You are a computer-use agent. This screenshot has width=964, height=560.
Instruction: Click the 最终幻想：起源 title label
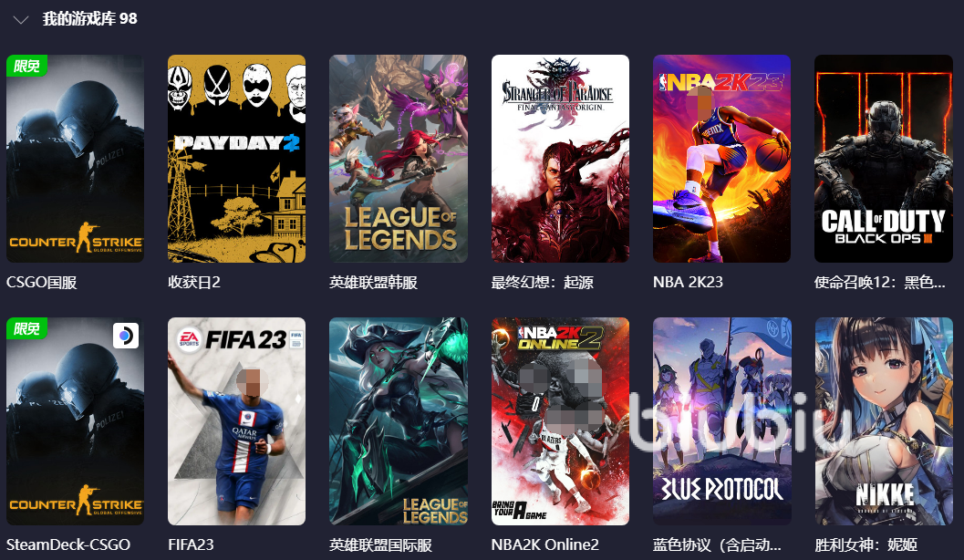pyautogui.click(x=543, y=282)
